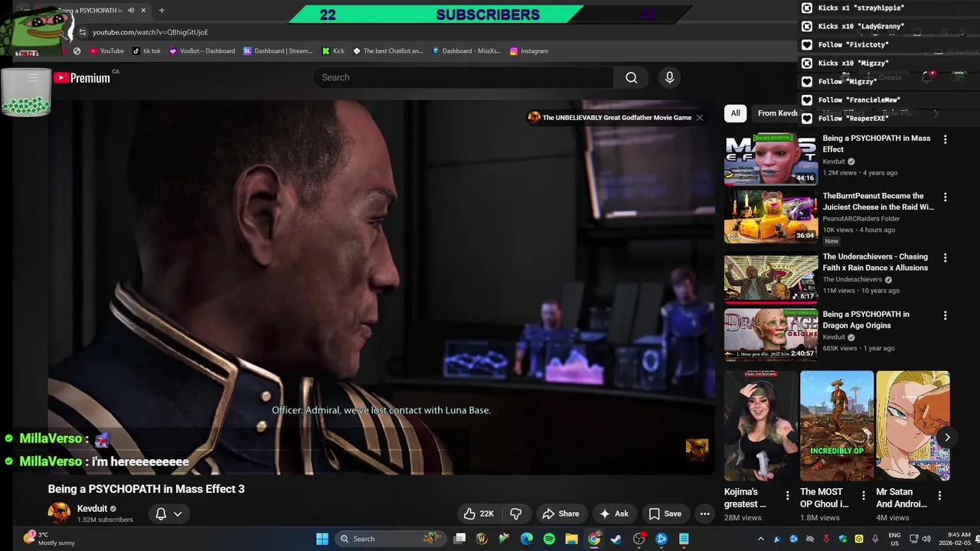
Task: Open Being a PSYCHOPATH in Mass Effect thumbnail
Action: click(771, 159)
